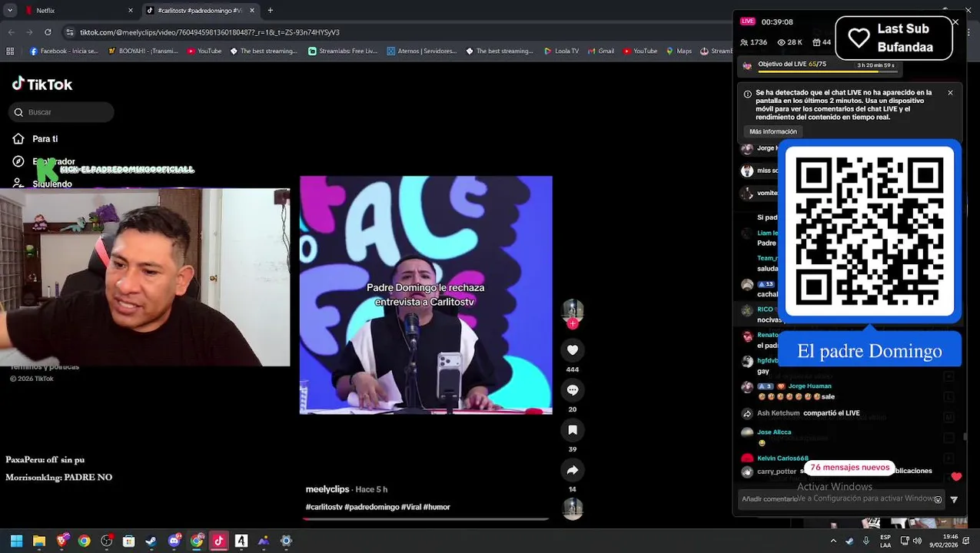Click the Más información button
Image resolution: width=980 pixels, height=553 pixels.
[772, 131]
